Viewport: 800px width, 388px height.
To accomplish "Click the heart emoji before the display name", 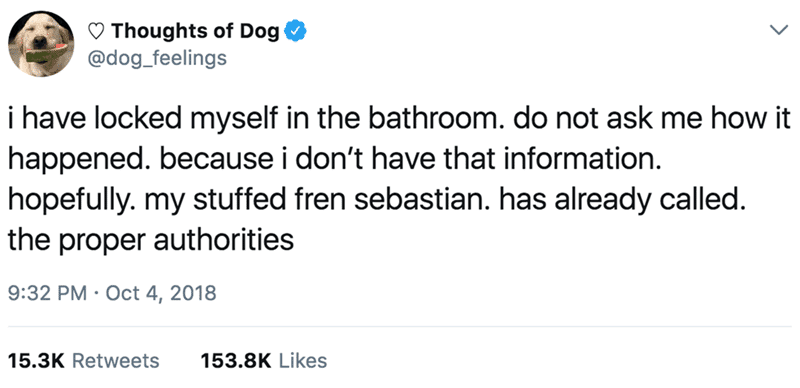I will click(97, 32).
